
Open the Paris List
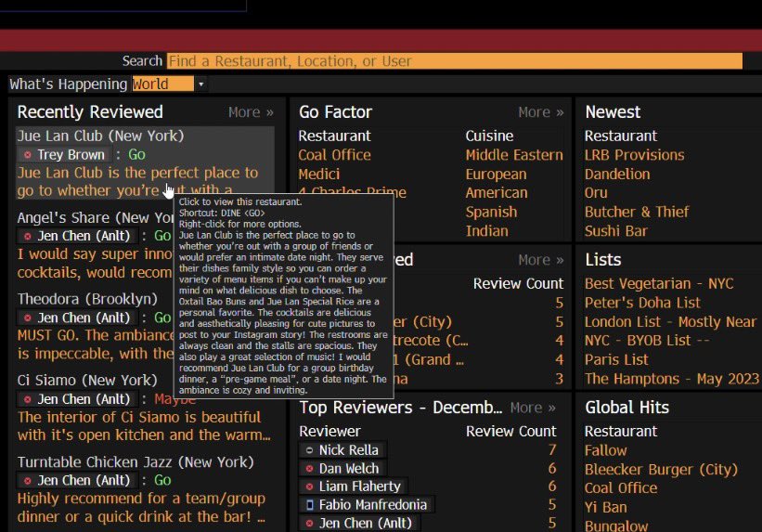tap(616, 360)
